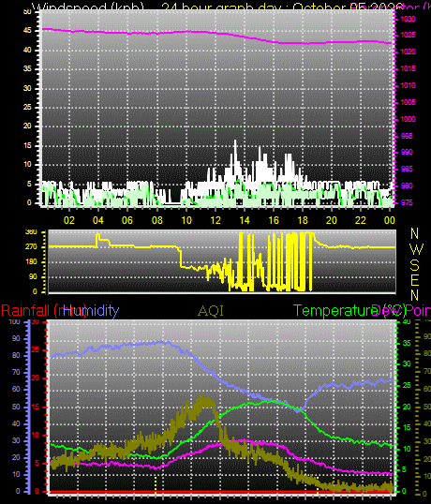Click 15 on the red rainfall axis
This screenshot has height=504, width=431.
click(x=36, y=407)
